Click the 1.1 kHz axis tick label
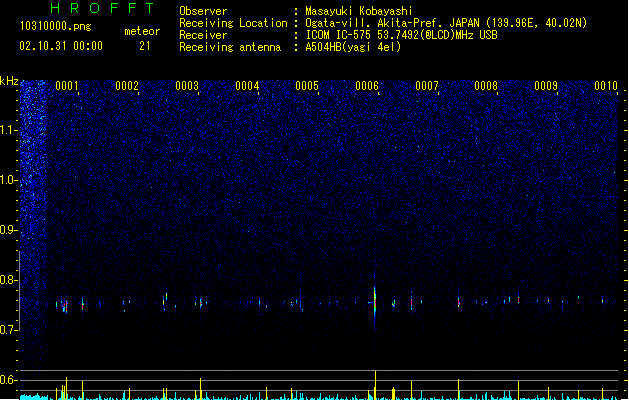This screenshot has height=400, width=629. pos(9,130)
